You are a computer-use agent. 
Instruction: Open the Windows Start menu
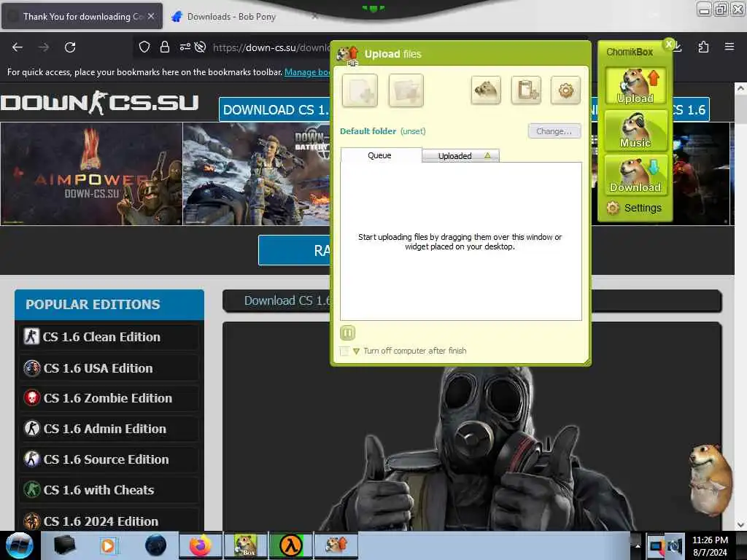[x=20, y=545]
